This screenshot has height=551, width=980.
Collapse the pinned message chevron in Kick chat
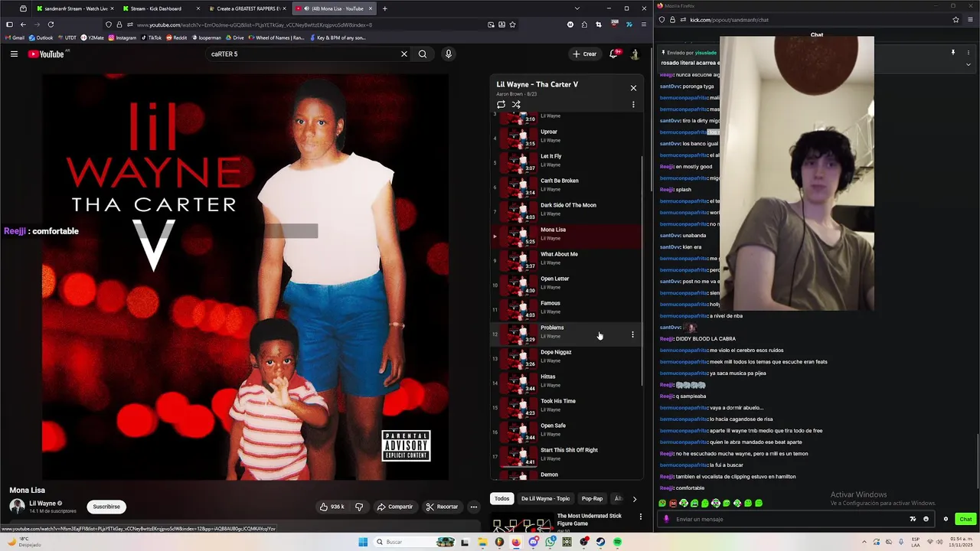(968, 64)
